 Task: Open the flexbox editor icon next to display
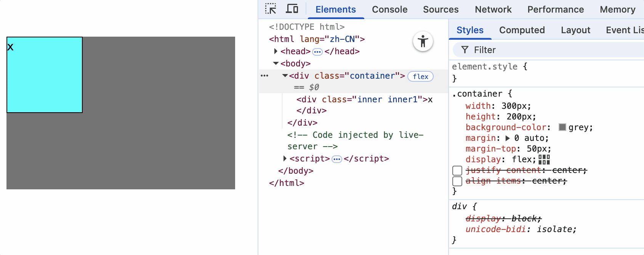tap(544, 160)
